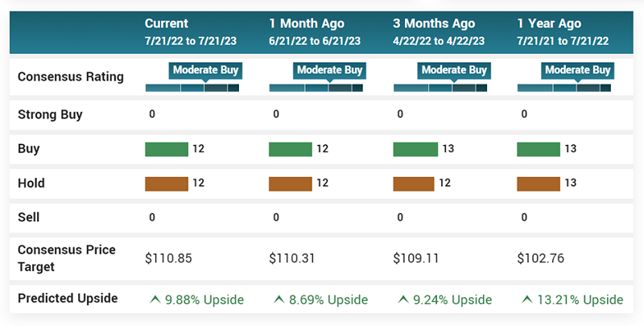Select the 1 Month Ago column header

pos(307,24)
